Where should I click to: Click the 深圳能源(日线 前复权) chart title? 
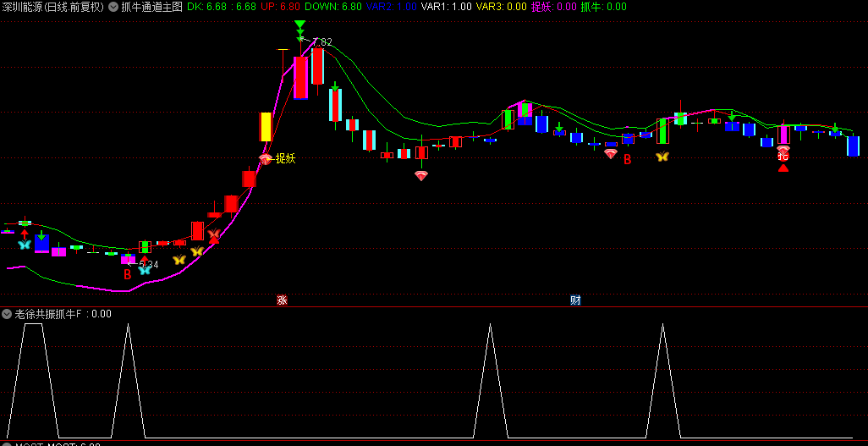[52, 7]
